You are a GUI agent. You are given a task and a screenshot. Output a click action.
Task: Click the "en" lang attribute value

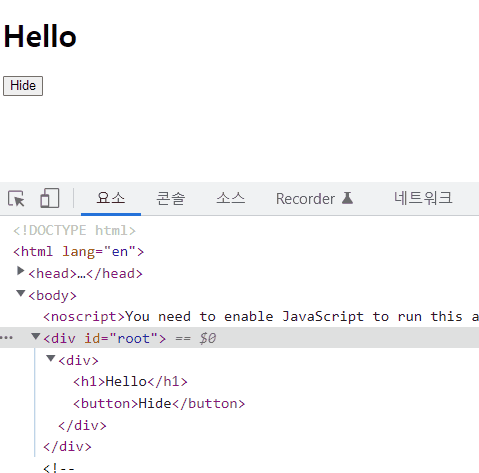click(119, 252)
